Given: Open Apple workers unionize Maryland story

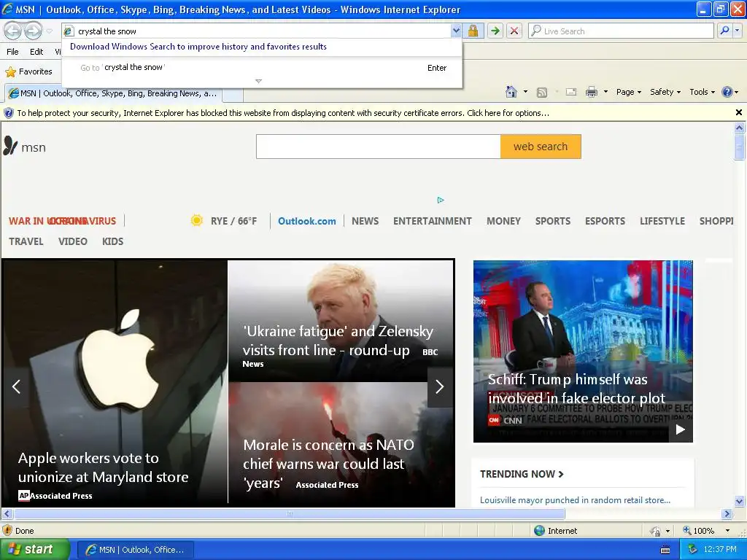Looking at the screenshot, I should 104,467.
